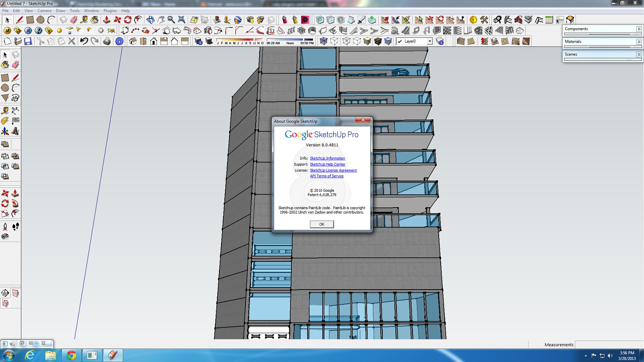
Task: Open the SketchUp Help Center link
Action: (x=327, y=165)
